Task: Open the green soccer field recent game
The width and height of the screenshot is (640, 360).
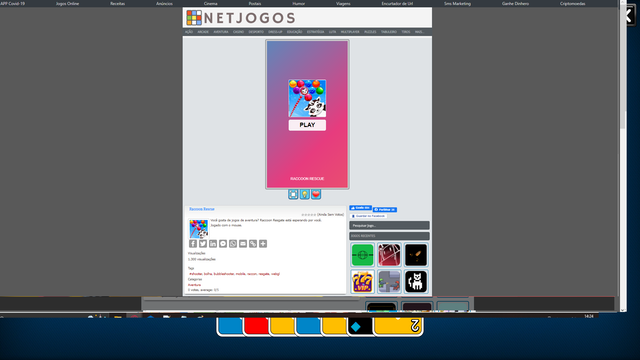Action: tap(362, 255)
